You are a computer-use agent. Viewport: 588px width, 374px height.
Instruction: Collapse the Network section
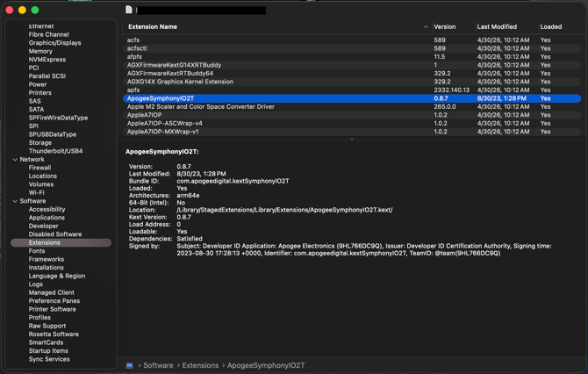pos(15,160)
